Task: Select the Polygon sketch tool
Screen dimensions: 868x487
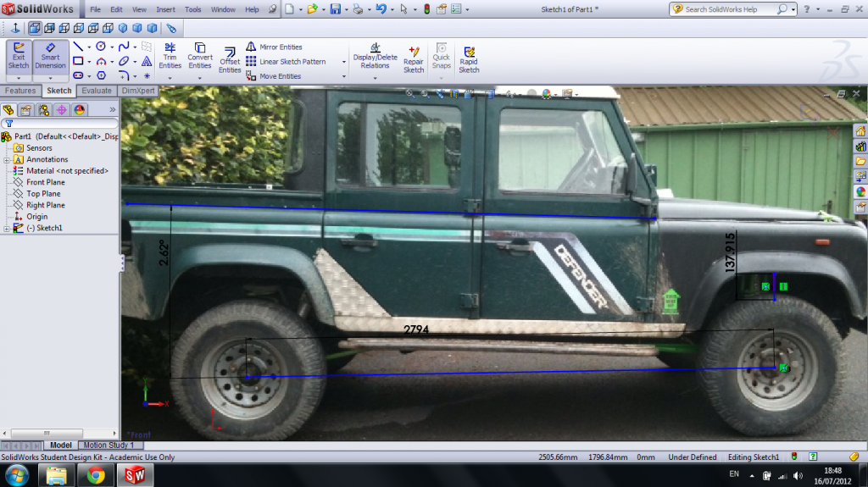Action: 101,75
